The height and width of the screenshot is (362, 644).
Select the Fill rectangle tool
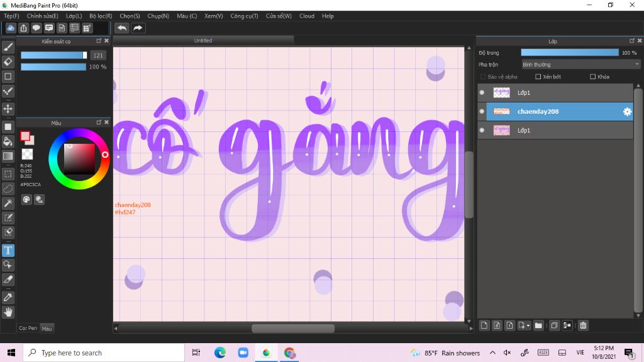(x=8, y=127)
